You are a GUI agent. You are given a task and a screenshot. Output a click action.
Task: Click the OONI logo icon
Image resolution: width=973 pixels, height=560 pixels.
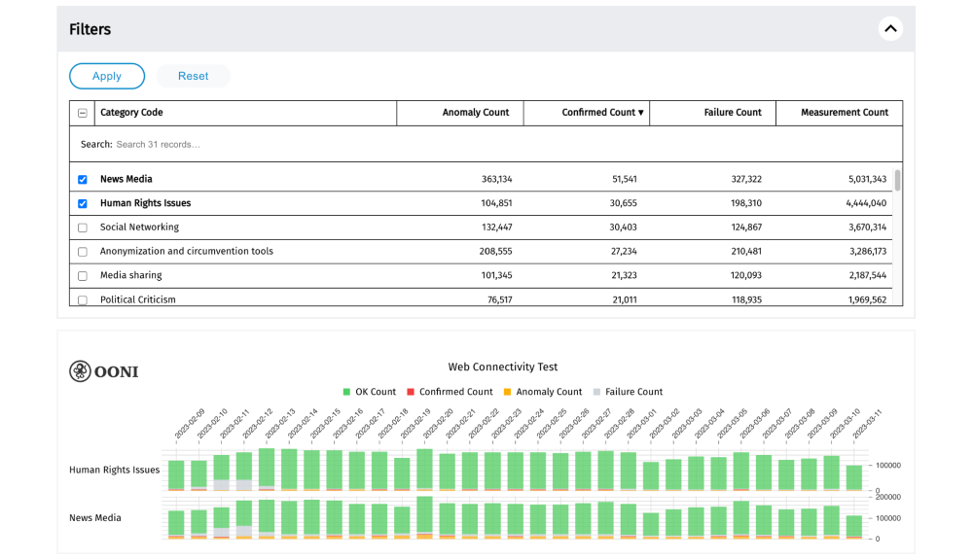[x=81, y=371]
